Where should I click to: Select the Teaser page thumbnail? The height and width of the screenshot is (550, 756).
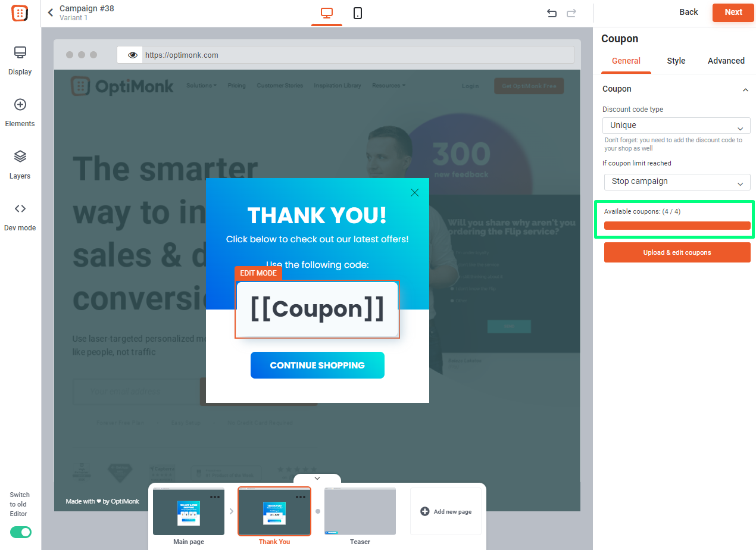point(360,512)
